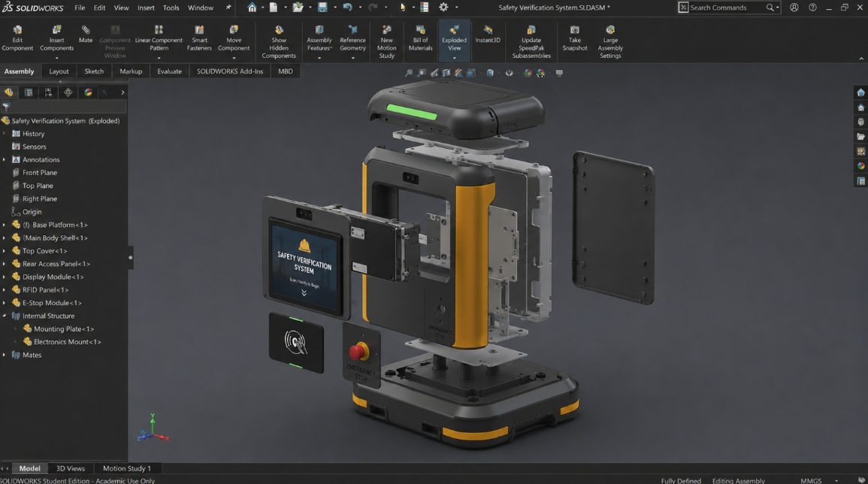Open the Insert Components dropdown arrow
Viewport: 868px width, 484px height.
56,58
